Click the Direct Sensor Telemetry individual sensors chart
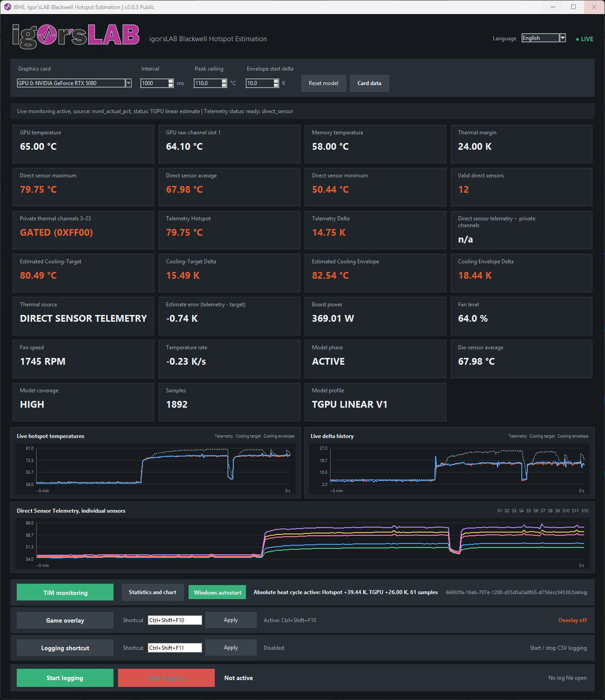 click(302, 543)
